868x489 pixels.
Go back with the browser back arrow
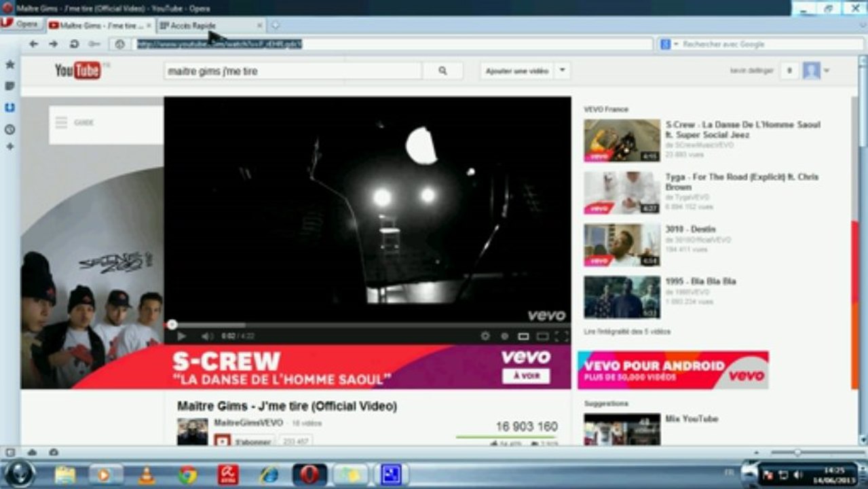(33, 44)
